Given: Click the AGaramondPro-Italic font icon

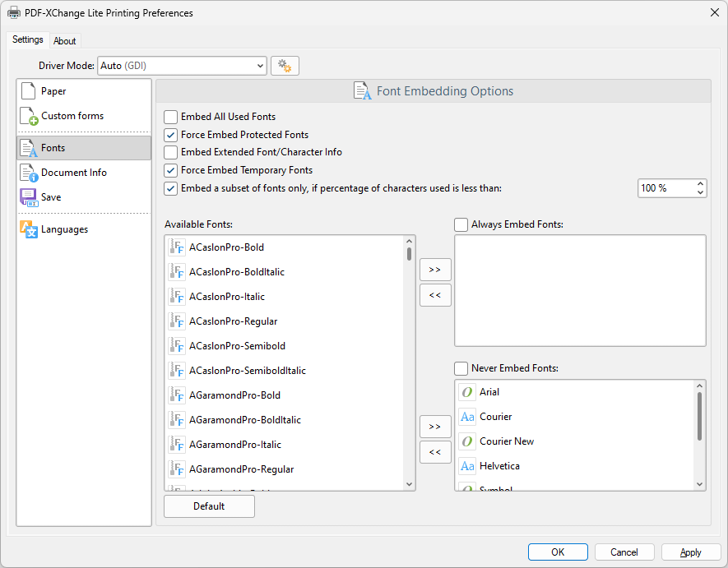Looking at the screenshot, I should click(x=177, y=444).
